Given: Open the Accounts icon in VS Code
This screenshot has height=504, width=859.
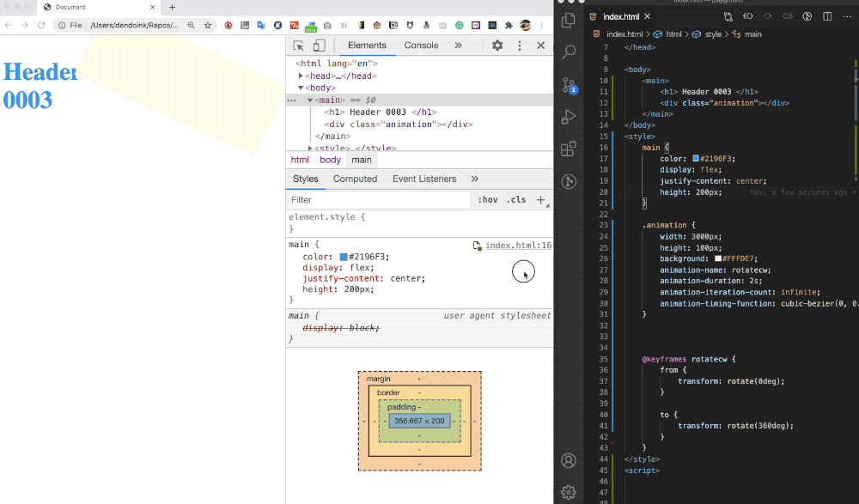Looking at the screenshot, I should coord(569,461).
